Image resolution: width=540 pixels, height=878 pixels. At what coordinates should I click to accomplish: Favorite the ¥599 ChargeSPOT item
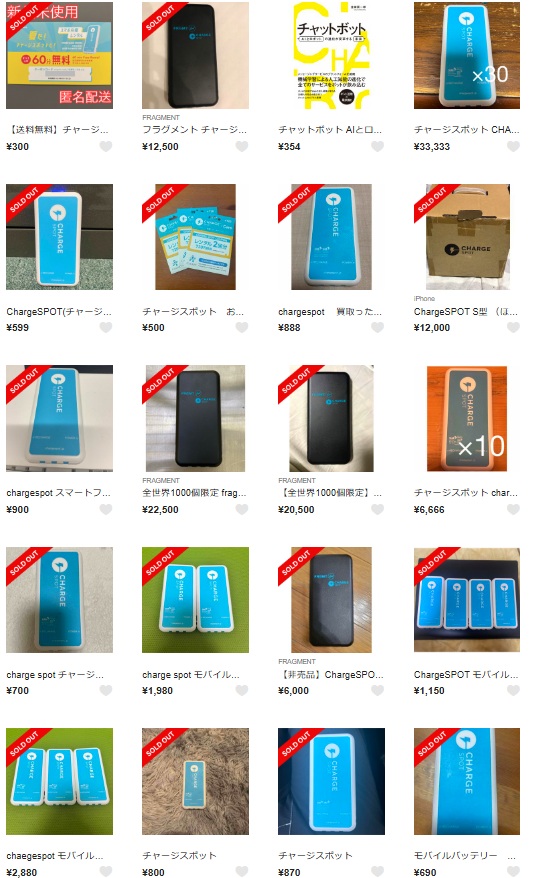[106, 328]
